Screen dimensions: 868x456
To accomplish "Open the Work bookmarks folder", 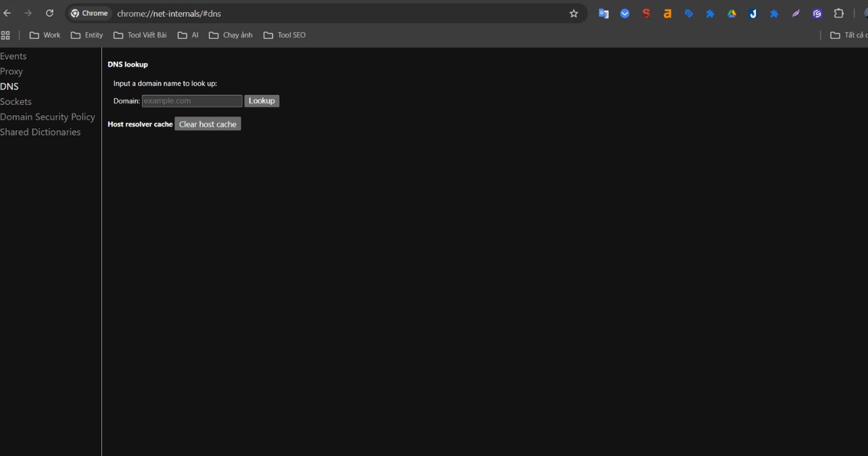I will coord(45,35).
